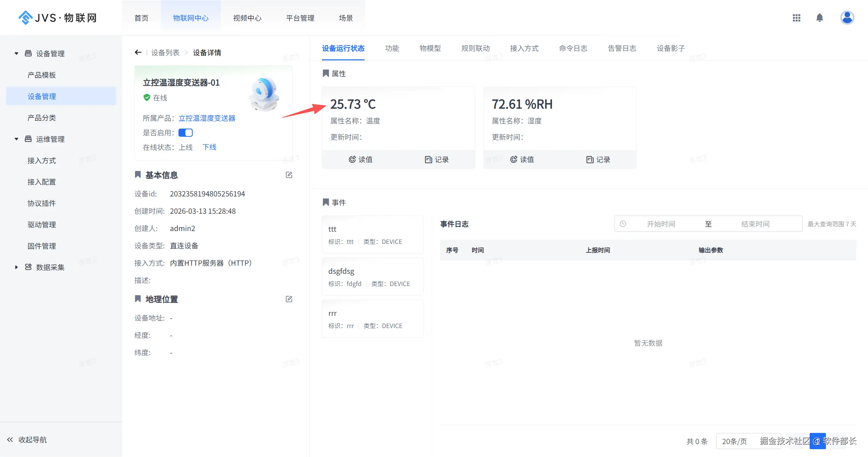This screenshot has width=868, height=457.
Task: Open the user avatar menu
Action: 847,18
